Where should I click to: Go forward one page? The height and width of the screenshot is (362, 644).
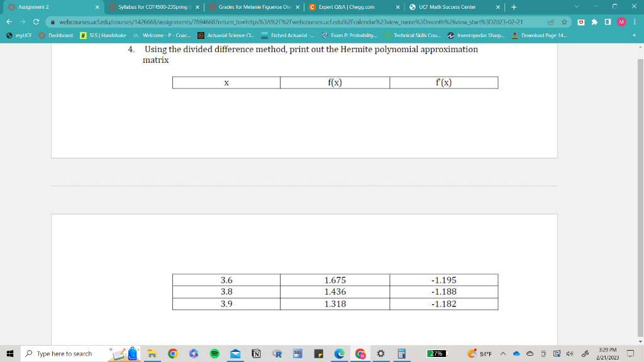(x=23, y=22)
